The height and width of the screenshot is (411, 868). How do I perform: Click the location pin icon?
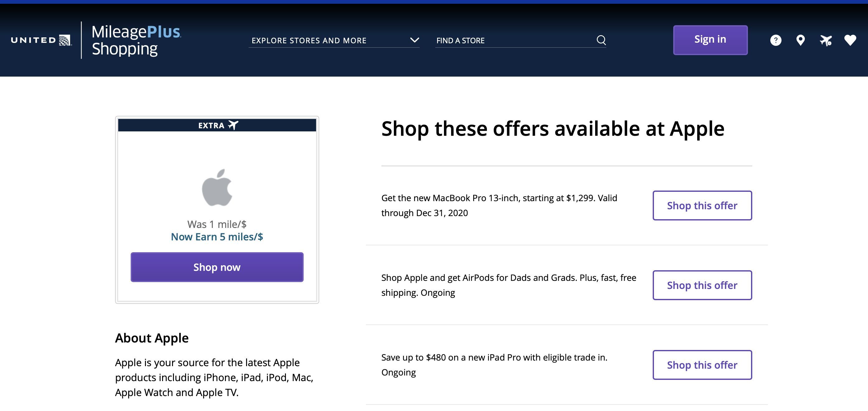pos(800,40)
